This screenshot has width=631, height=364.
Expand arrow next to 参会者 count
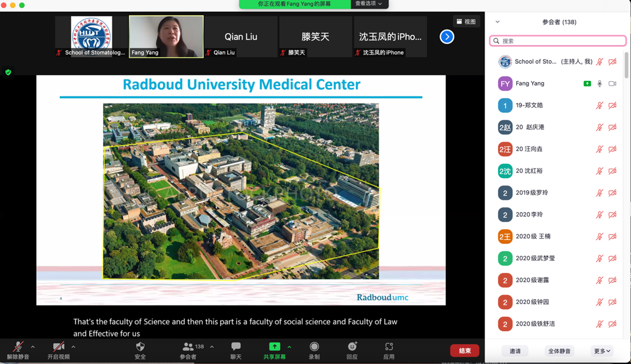[212, 347]
